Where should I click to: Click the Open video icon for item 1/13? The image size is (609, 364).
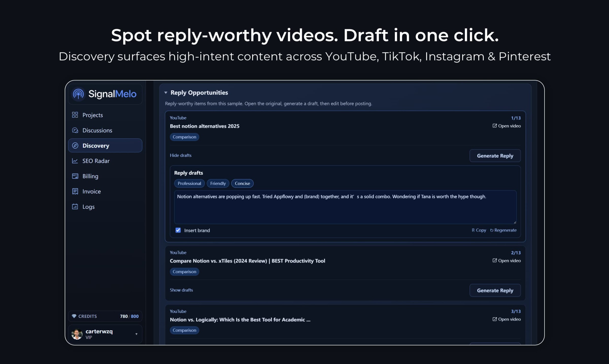coord(495,126)
